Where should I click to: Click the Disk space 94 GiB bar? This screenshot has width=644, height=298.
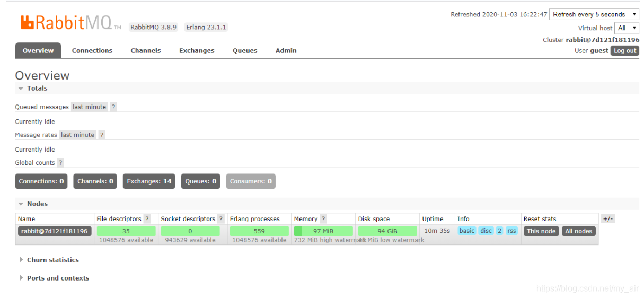[387, 231]
